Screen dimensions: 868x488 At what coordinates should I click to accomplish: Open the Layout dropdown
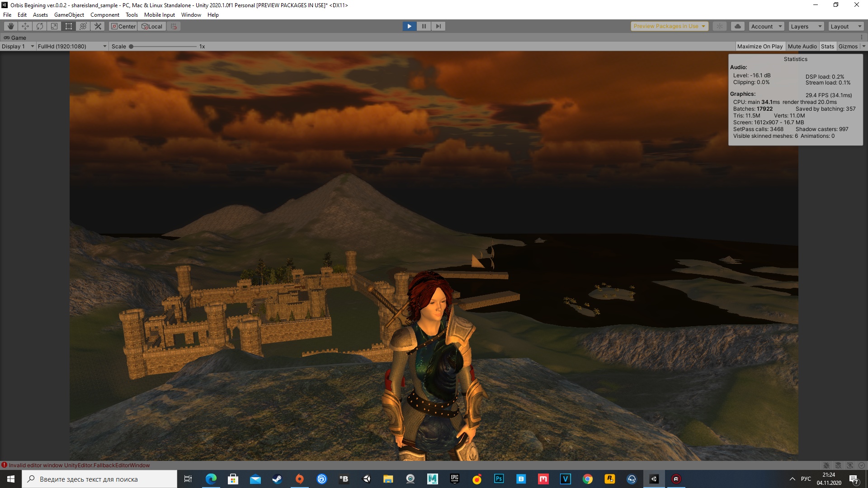click(846, 26)
